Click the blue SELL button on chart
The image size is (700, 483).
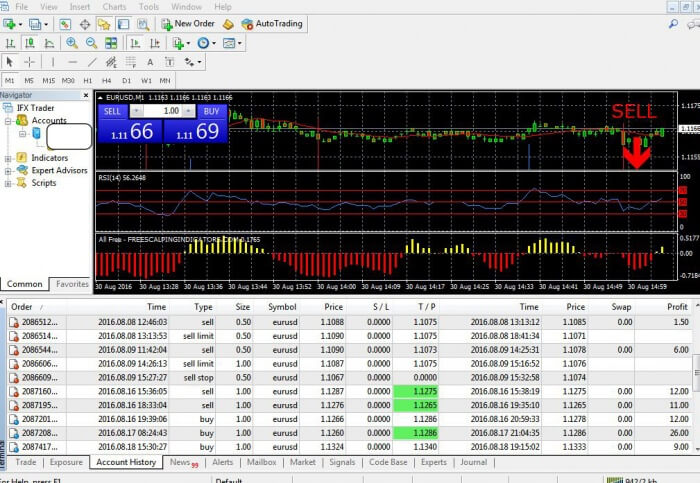[112, 111]
